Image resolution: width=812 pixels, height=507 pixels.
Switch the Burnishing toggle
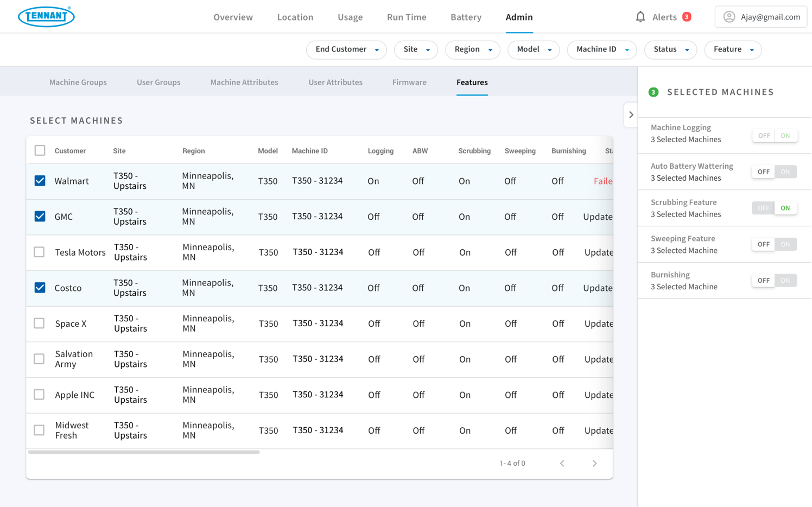point(775,281)
